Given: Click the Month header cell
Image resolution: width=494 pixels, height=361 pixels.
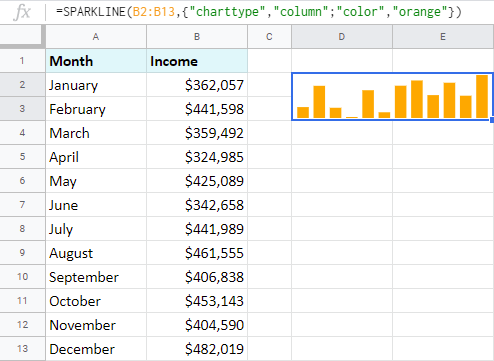Looking at the screenshot, I should coord(96,61).
